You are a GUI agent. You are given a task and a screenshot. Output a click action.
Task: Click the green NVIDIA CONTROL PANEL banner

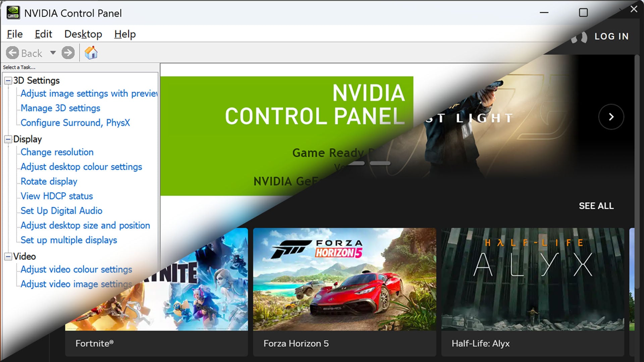click(287, 136)
